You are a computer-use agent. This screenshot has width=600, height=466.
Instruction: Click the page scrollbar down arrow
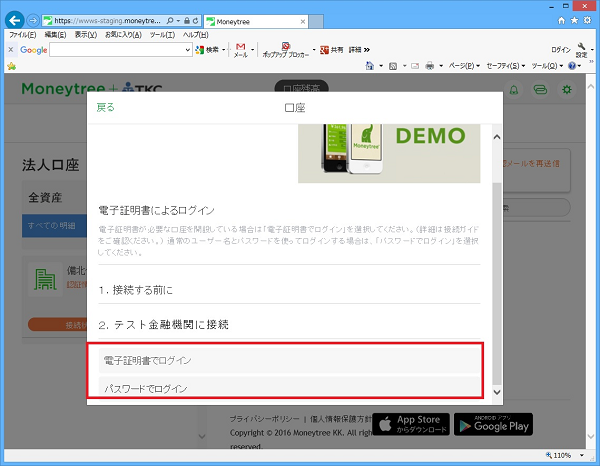coord(590,437)
